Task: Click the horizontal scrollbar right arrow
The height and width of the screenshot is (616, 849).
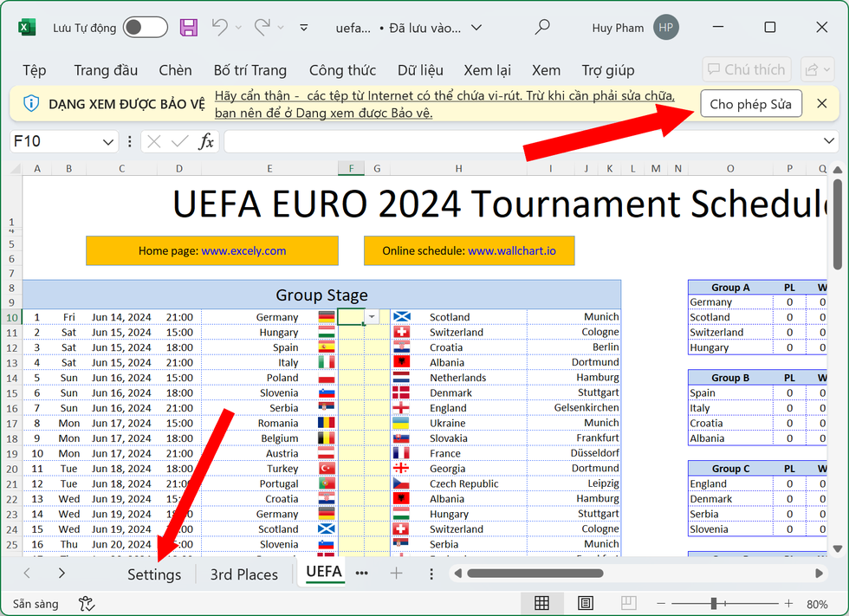Action: 819,573
